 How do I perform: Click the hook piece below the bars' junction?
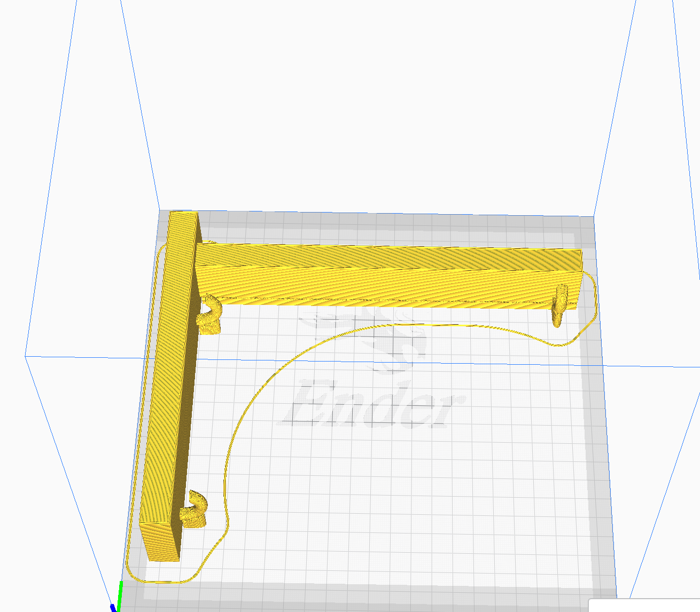coord(209,315)
